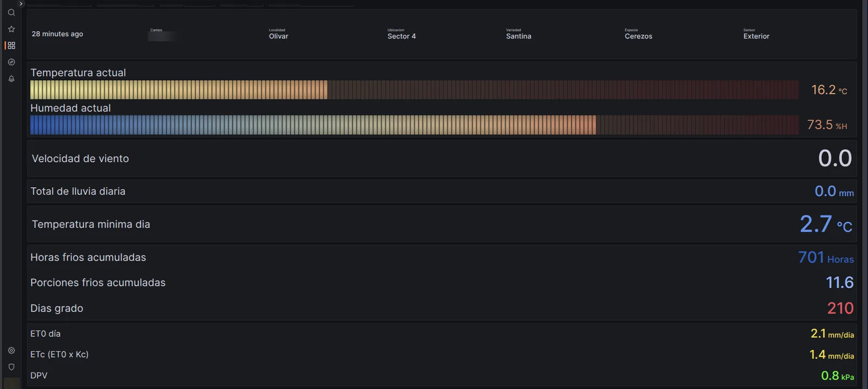Viewport: 868px width, 389px height.
Task: Select the Variedad value "Santina"
Action: pos(519,36)
